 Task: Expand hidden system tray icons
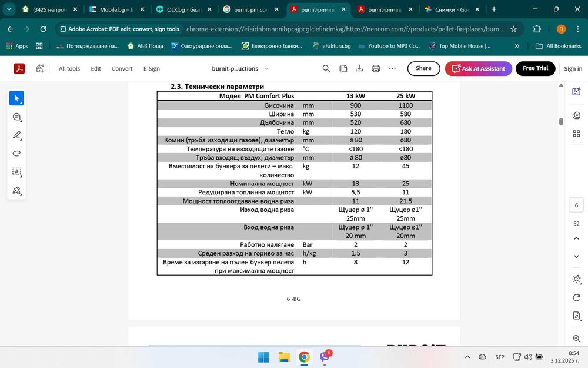click(467, 357)
